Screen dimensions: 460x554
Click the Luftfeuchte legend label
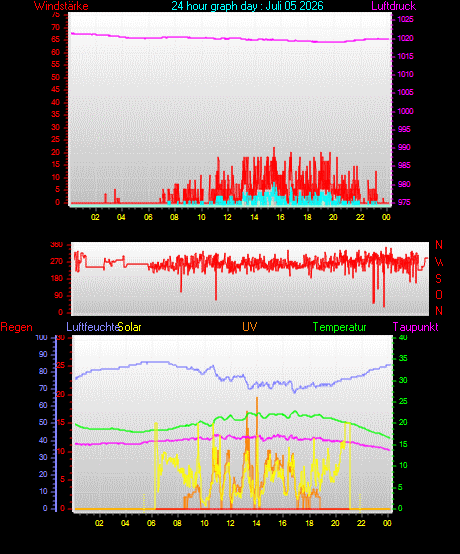(93, 327)
